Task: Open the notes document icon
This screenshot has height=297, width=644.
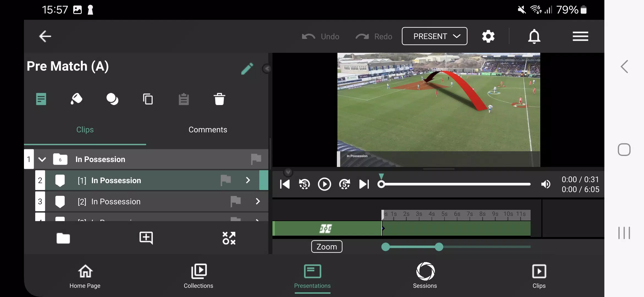Action: pyautogui.click(x=41, y=99)
